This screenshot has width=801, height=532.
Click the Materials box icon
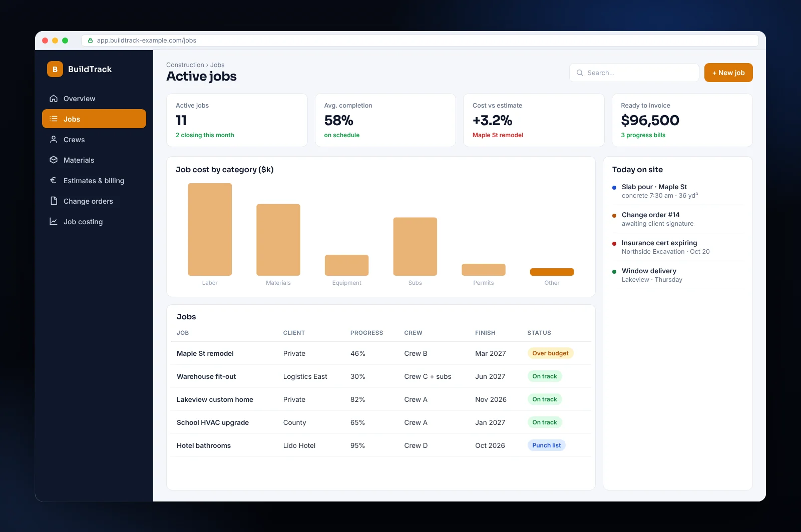[54, 160]
